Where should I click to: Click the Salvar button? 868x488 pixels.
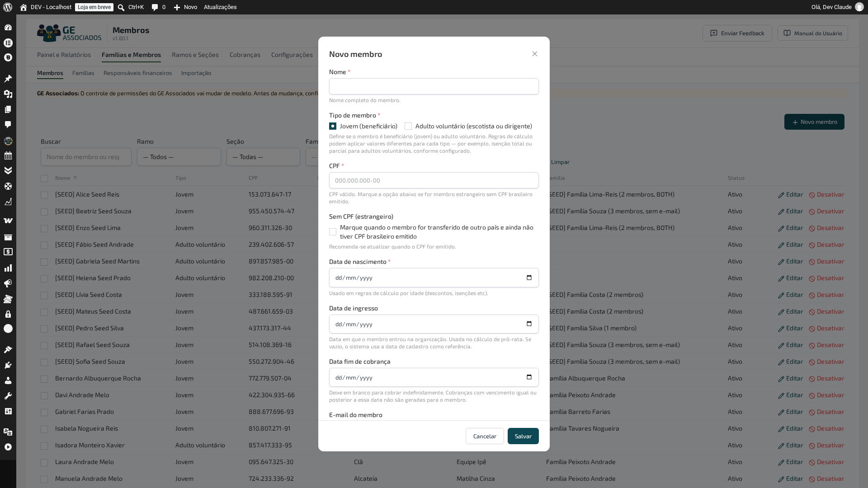click(x=523, y=436)
